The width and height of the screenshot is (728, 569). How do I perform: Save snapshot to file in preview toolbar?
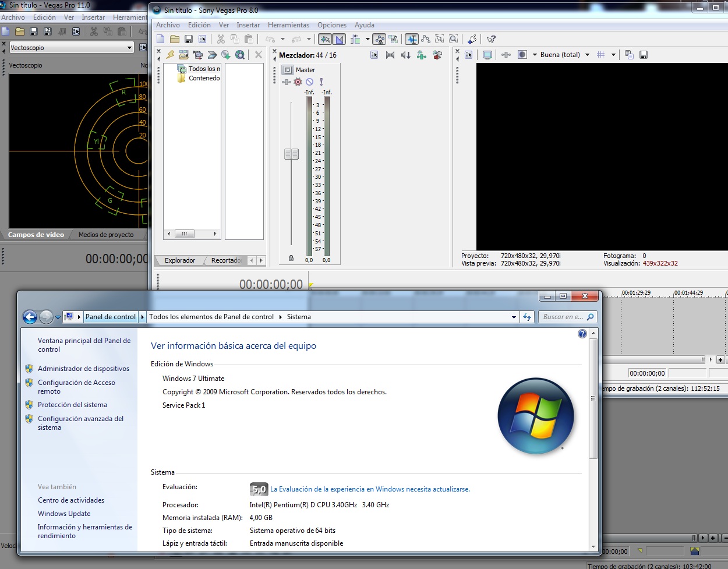coord(644,55)
